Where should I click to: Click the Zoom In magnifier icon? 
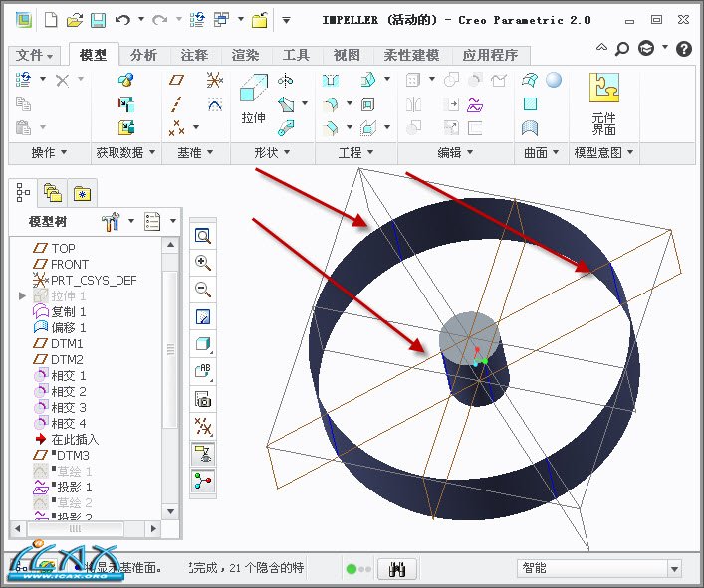pos(203,263)
